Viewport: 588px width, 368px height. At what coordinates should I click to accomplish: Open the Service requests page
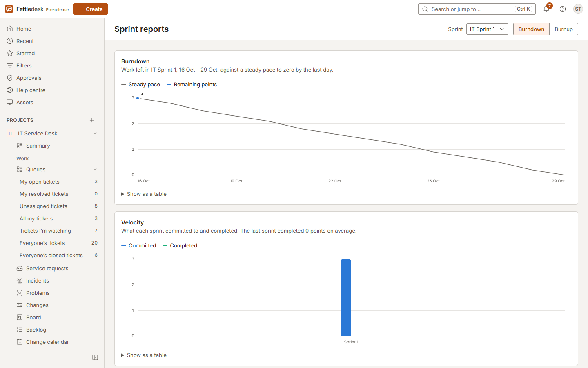click(x=57, y=268)
